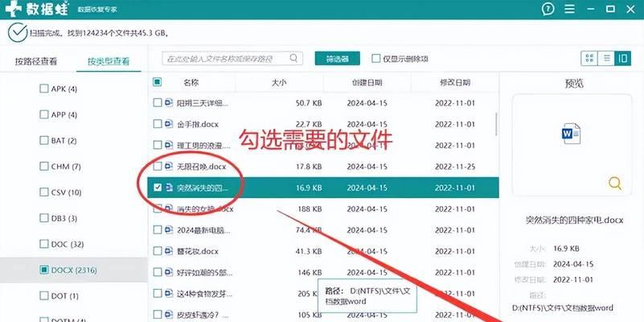Enable 仅显示删除项 checkbox
The image size is (644, 322).
click(x=375, y=59)
